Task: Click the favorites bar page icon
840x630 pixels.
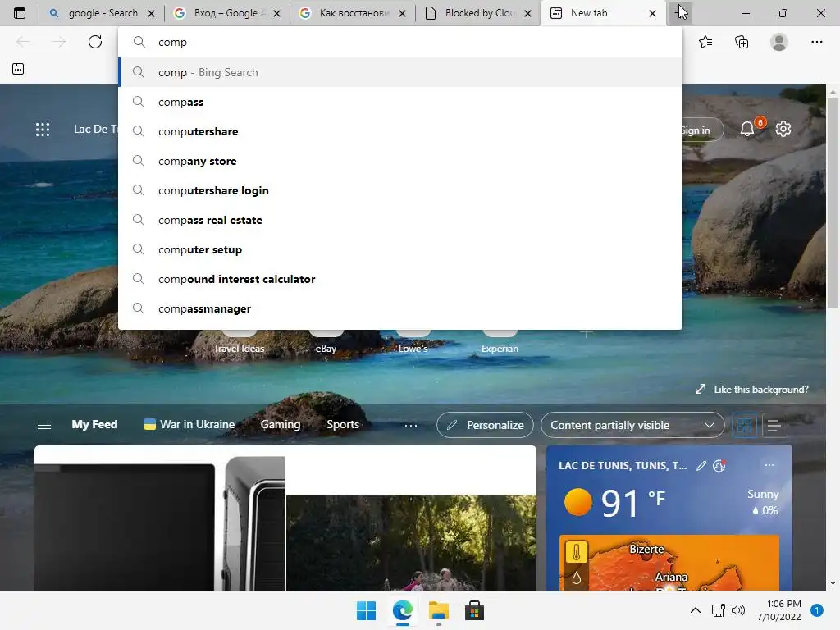Action: (18, 69)
